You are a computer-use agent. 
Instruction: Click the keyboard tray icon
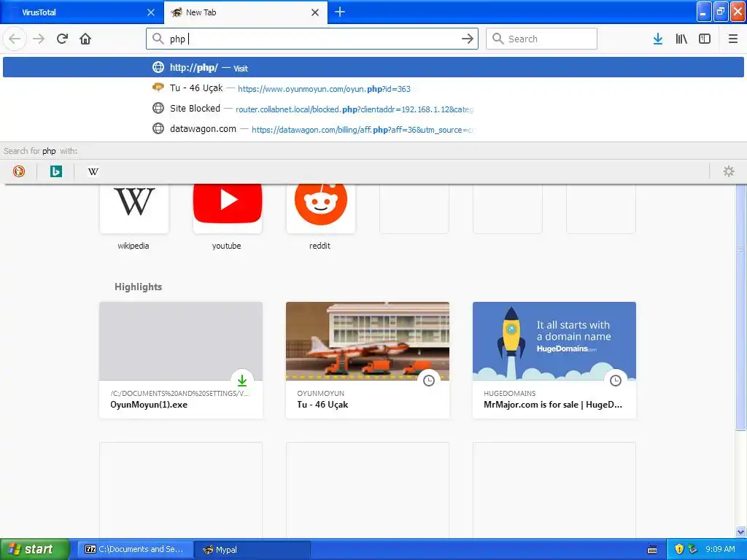coord(652,550)
